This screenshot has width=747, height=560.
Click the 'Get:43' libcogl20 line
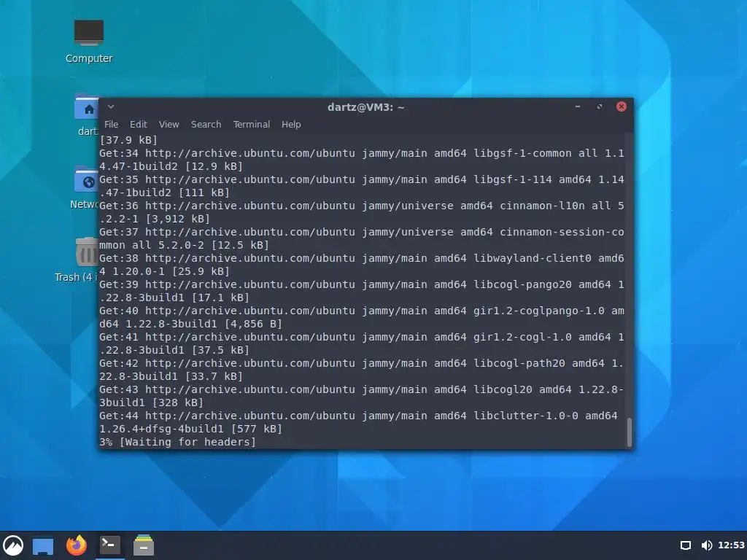(362, 389)
